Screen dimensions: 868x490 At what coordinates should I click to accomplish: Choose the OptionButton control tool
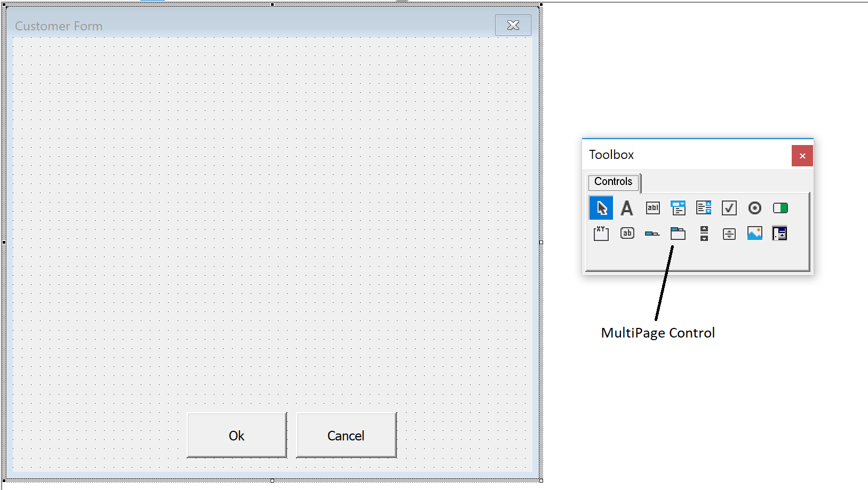[x=754, y=208]
